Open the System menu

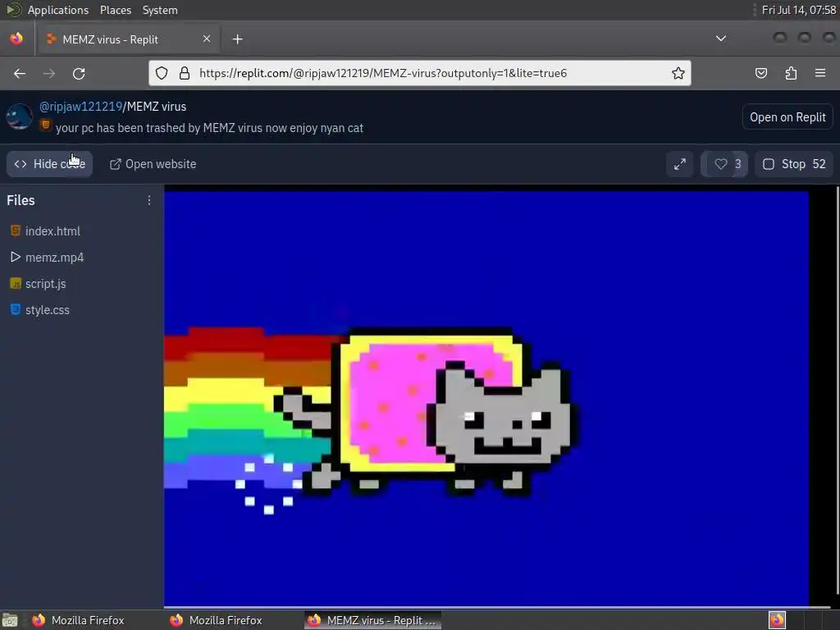point(160,10)
